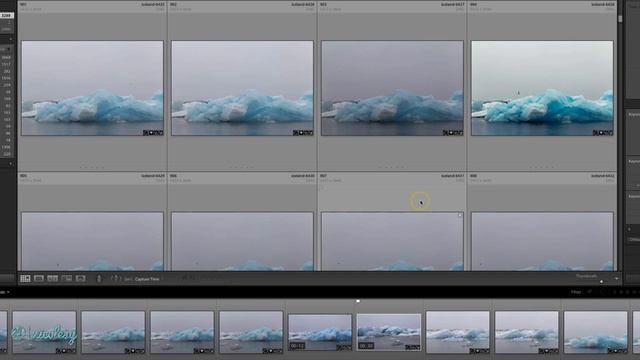
Task: Open People view from toolbar
Action: 80,279
